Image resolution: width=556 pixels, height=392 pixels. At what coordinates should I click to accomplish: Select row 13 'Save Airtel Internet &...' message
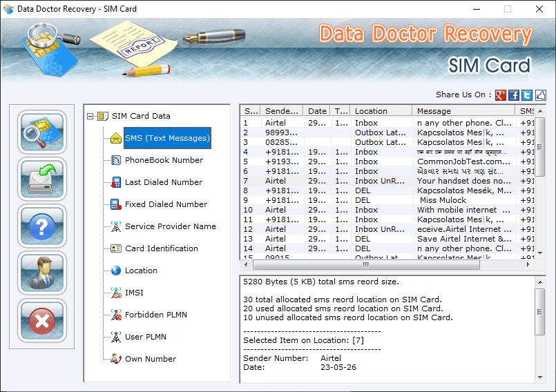pos(388,239)
